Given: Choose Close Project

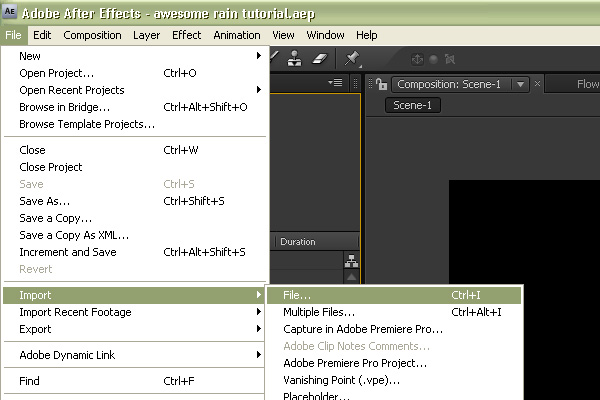Looking at the screenshot, I should (x=134, y=167).
